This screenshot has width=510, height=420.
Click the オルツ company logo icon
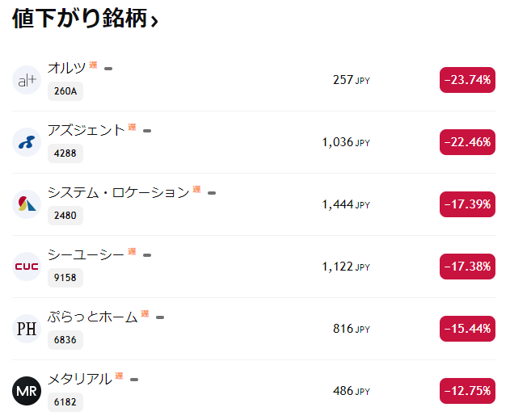[x=27, y=80]
